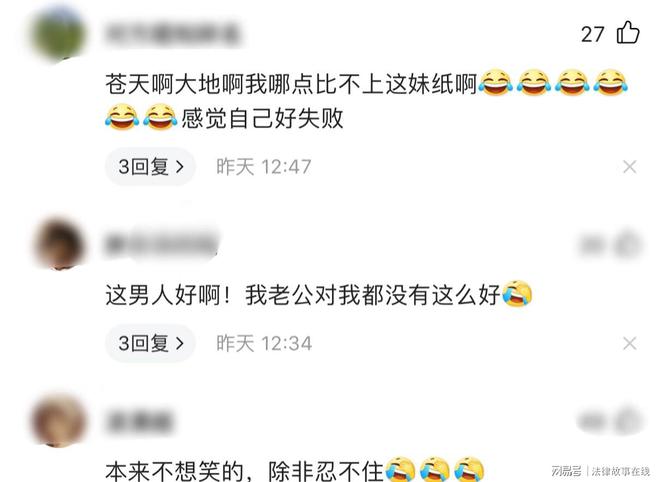
Task: Expand 3 replies under the 12:34 comment
Action: click(x=150, y=344)
